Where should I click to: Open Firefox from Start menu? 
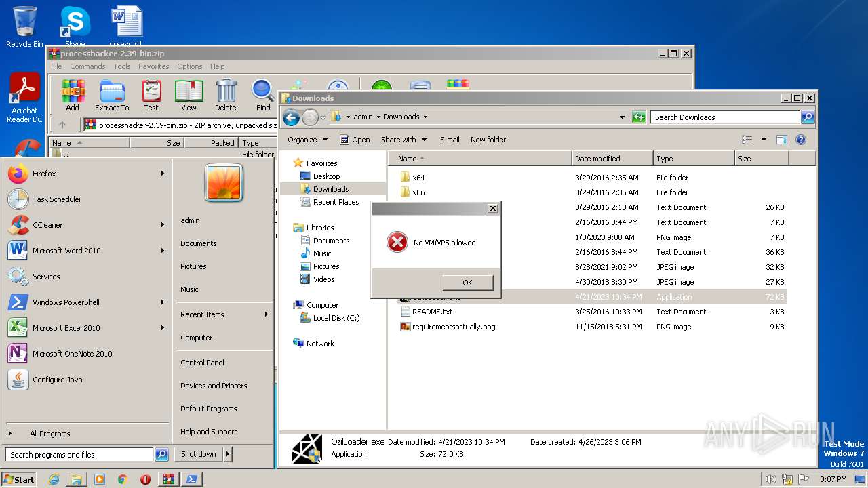point(86,174)
